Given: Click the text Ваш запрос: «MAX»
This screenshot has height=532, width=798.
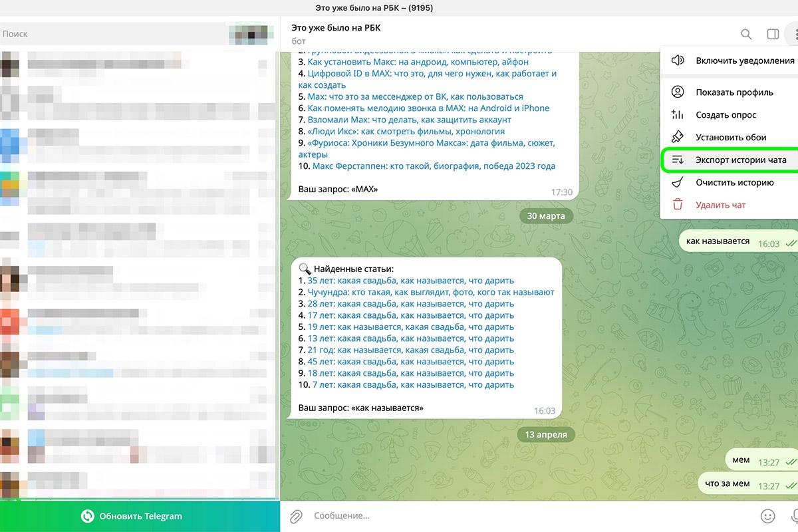Looking at the screenshot, I should [x=338, y=189].
